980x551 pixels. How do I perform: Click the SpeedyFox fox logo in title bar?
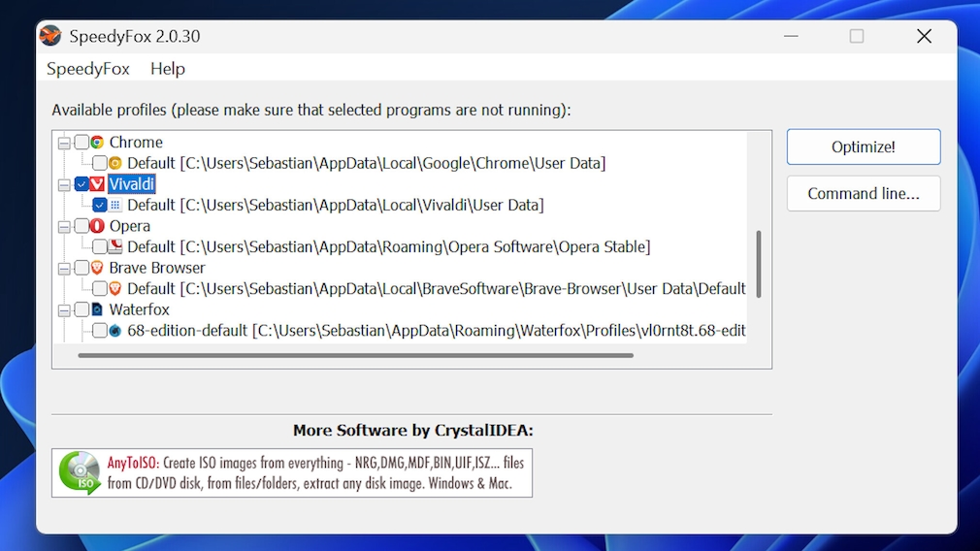tap(50, 36)
